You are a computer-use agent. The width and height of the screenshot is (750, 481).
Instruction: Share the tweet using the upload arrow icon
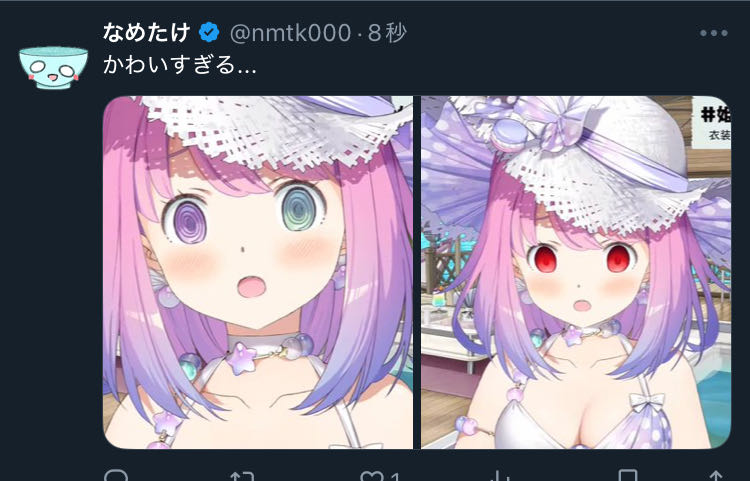click(716, 476)
